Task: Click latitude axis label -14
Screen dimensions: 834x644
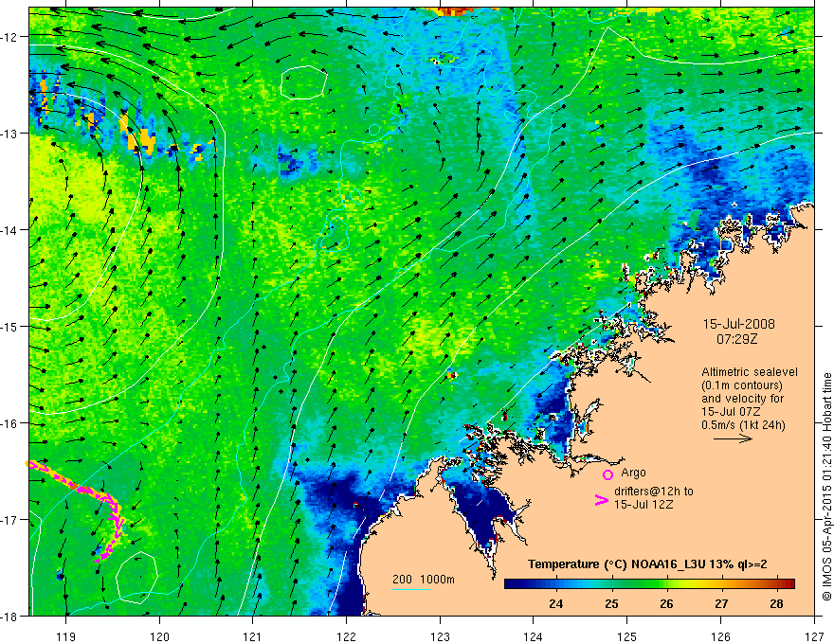Action: pos(9,230)
